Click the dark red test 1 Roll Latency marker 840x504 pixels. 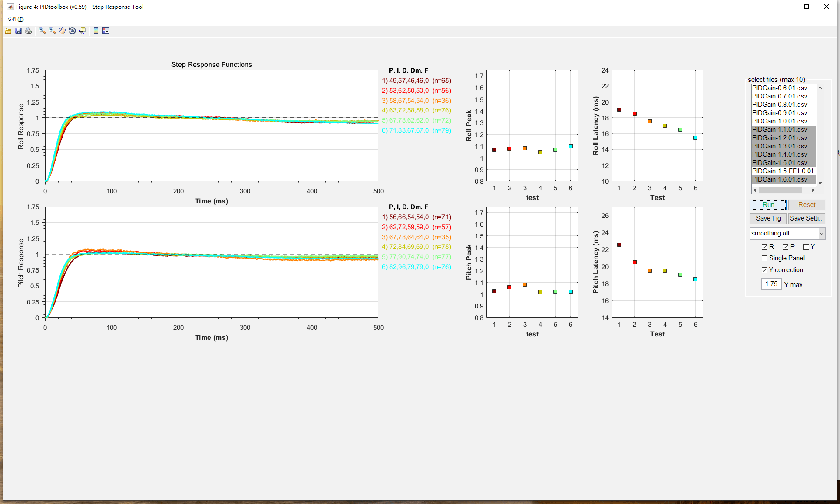(x=619, y=110)
